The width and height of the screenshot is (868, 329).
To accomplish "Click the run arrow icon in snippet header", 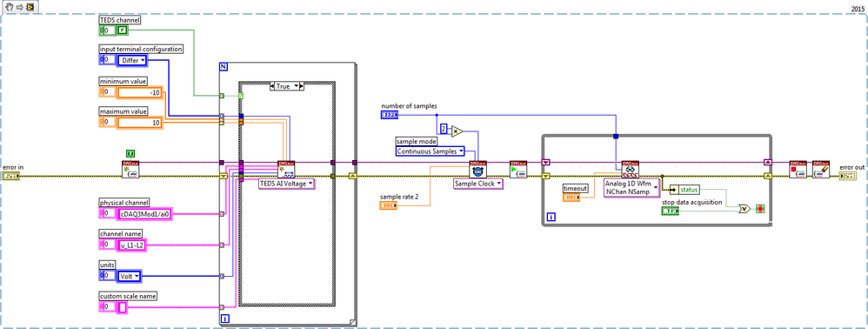I will point(19,7).
